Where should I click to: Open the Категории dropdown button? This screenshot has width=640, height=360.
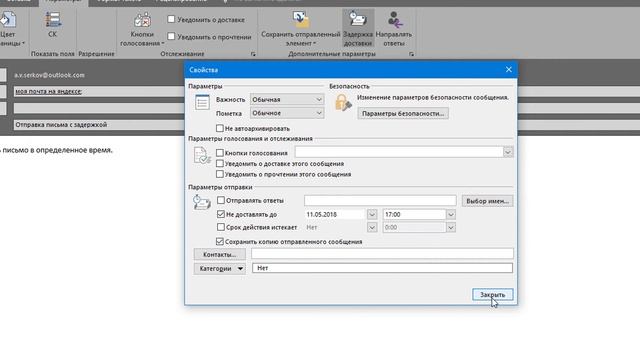point(220,268)
